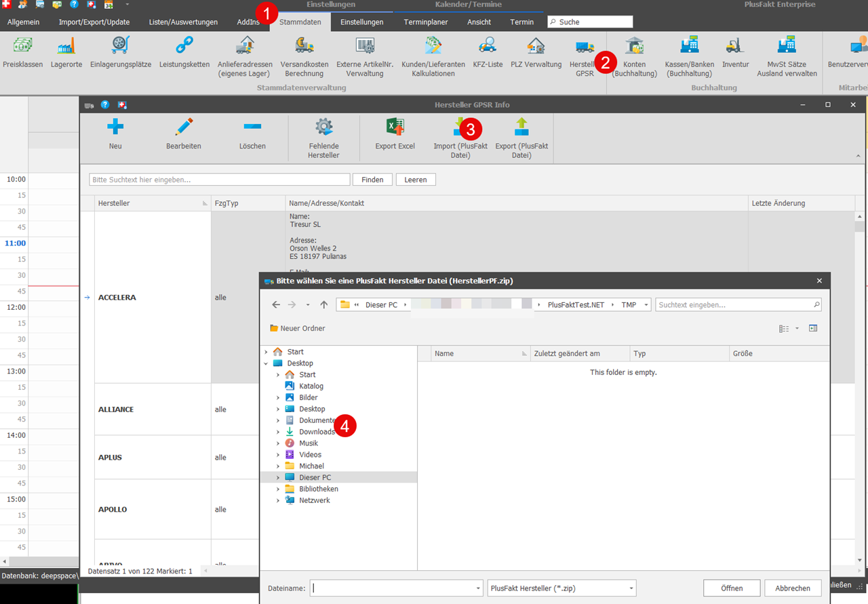The height and width of the screenshot is (604, 868).
Task: Open Versandkosten Berechnung
Action: tap(304, 57)
